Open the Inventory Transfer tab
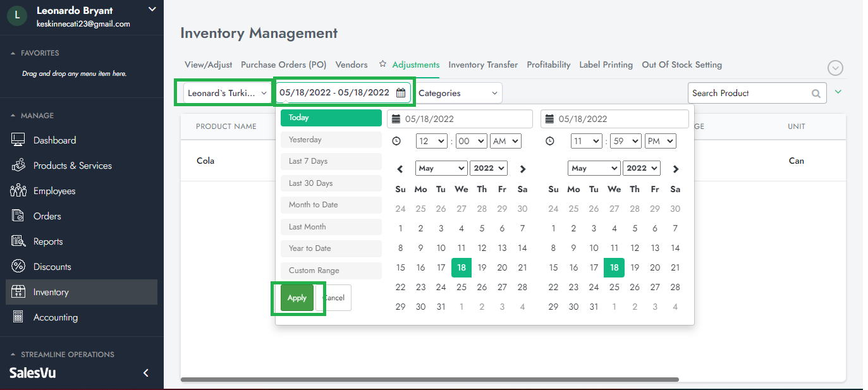This screenshot has width=868, height=390. pyautogui.click(x=483, y=64)
